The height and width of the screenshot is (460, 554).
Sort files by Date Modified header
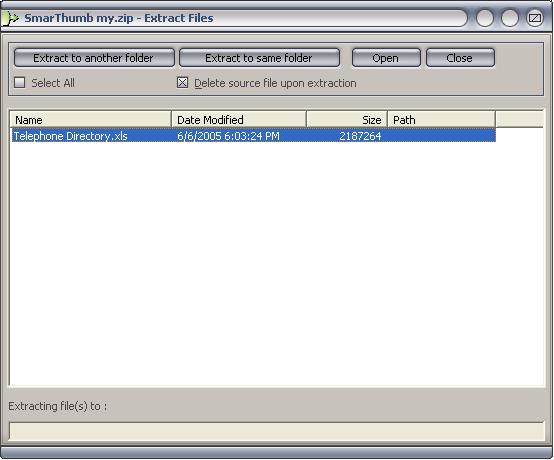[239, 119]
